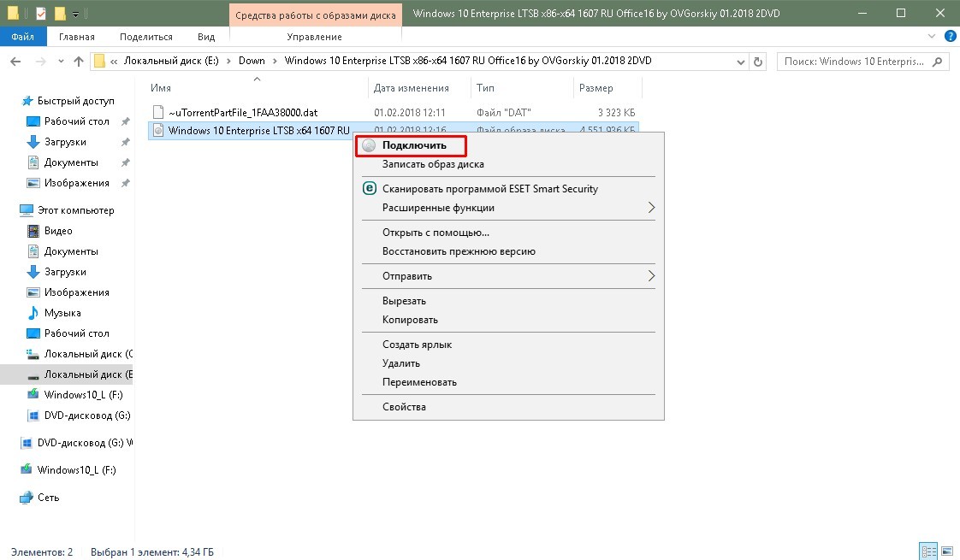Open Сеть in navigation pane
The width and height of the screenshot is (960, 560).
pos(48,498)
